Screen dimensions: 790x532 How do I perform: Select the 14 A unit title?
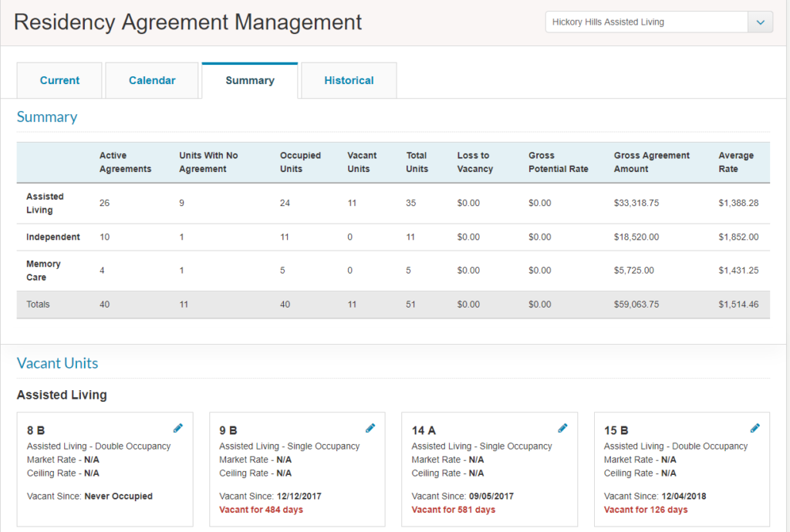pos(424,431)
